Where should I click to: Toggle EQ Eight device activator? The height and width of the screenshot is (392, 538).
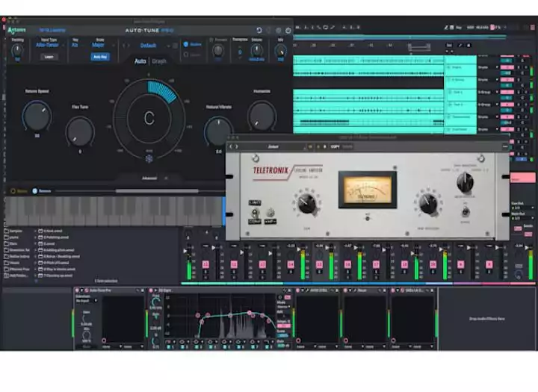tap(151, 290)
